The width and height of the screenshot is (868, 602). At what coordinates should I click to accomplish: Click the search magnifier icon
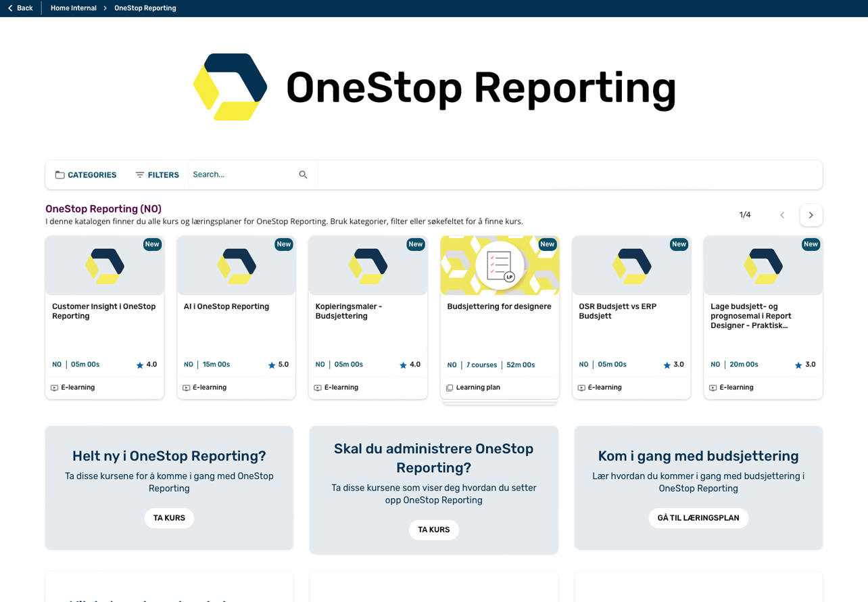pyautogui.click(x=303, y=175)
